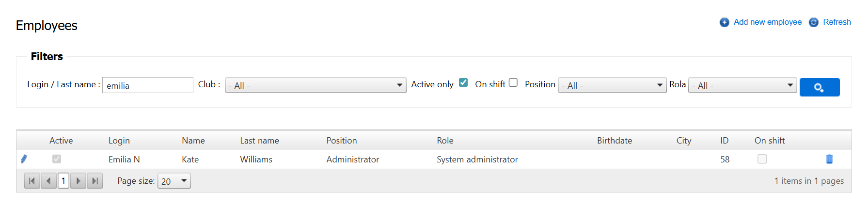Go to next page of results
Screen dimensions: 868x208
[79, 181]
